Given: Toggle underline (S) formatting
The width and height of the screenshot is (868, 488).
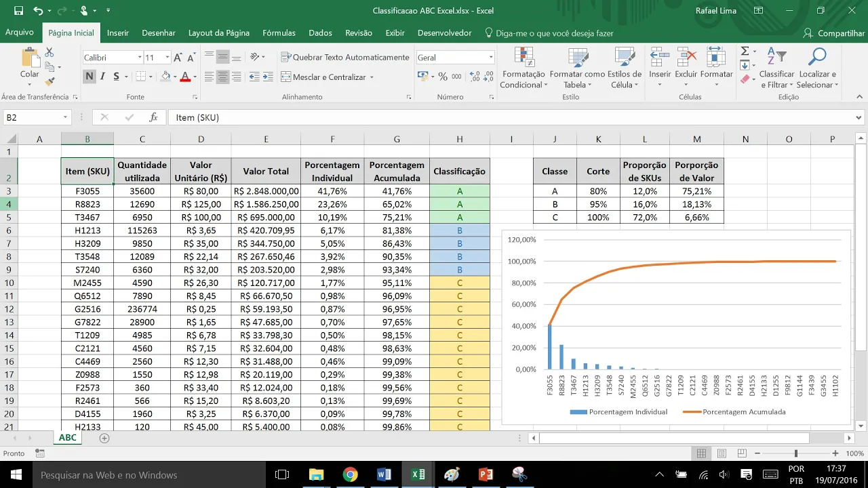Looking at the screenshot, I should (x=117, y=77).
